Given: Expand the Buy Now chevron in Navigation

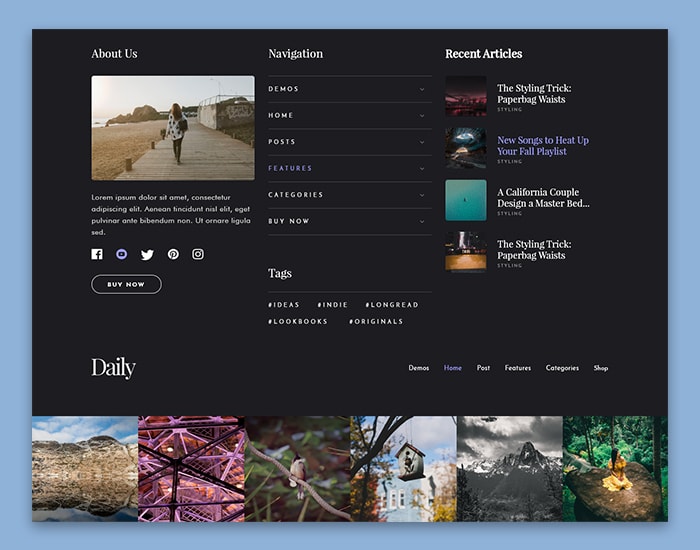Looking at the screenshot, I should (422, 221).
